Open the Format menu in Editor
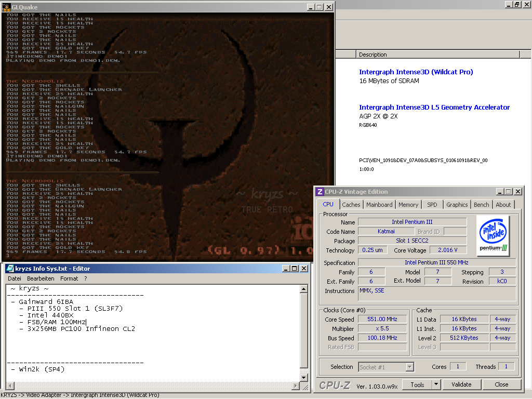The height and width of the screenshot is (399, 532). [69, 278]
